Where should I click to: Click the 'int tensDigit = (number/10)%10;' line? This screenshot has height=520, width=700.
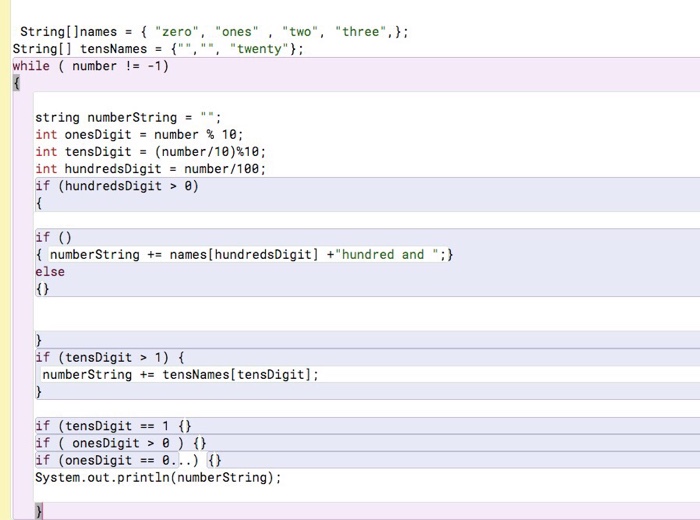150,152
